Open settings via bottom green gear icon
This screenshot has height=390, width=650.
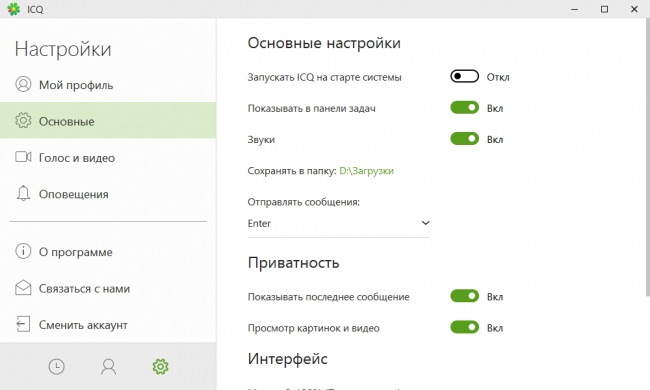tap(160, 367)
